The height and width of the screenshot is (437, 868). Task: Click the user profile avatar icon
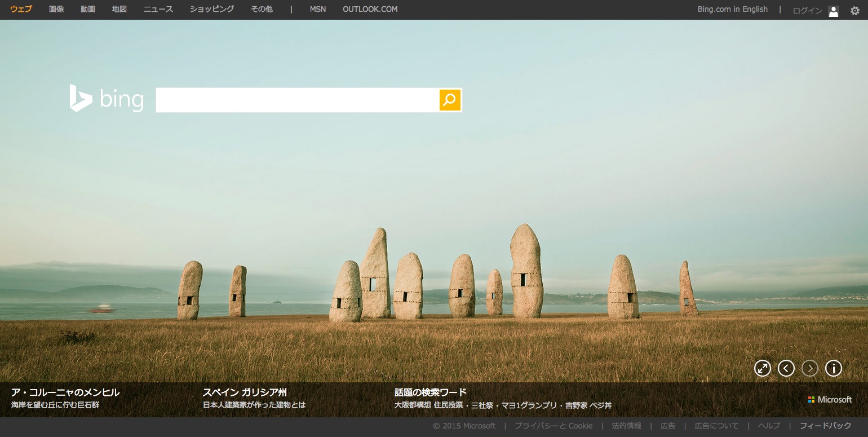833,11
